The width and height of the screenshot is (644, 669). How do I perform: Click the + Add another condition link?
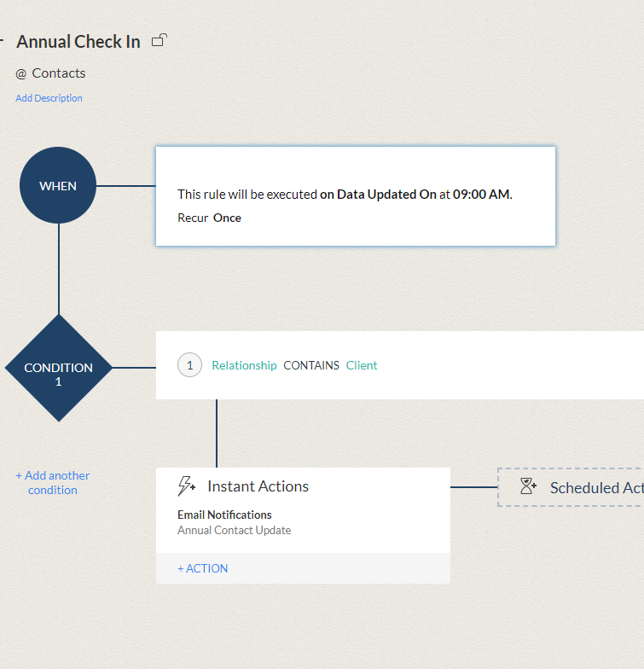tap(53, 483)
